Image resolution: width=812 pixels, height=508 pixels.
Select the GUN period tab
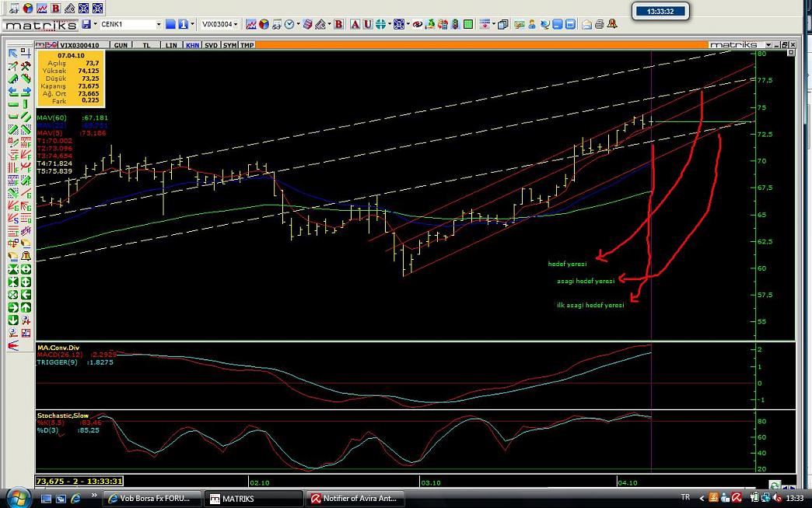point(121,45)
